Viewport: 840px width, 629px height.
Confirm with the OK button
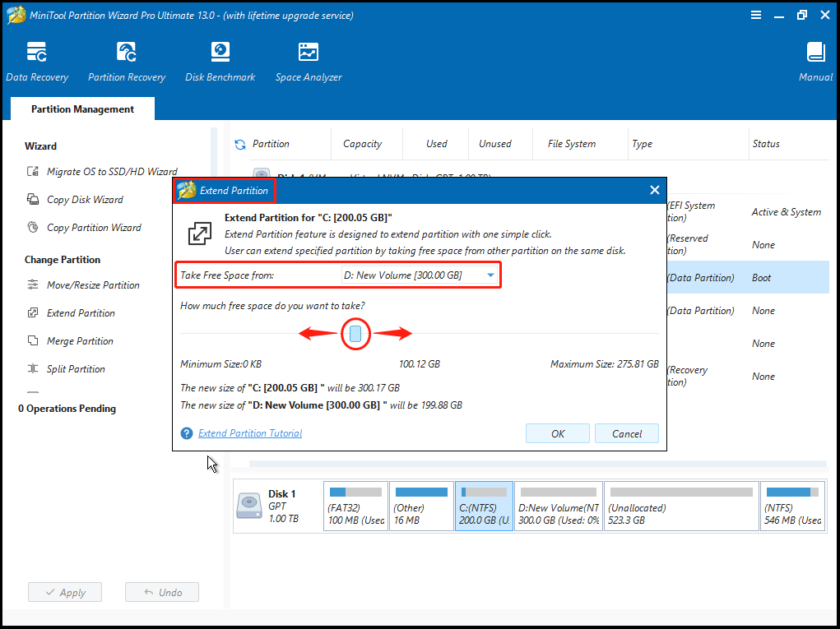(558, 433)
